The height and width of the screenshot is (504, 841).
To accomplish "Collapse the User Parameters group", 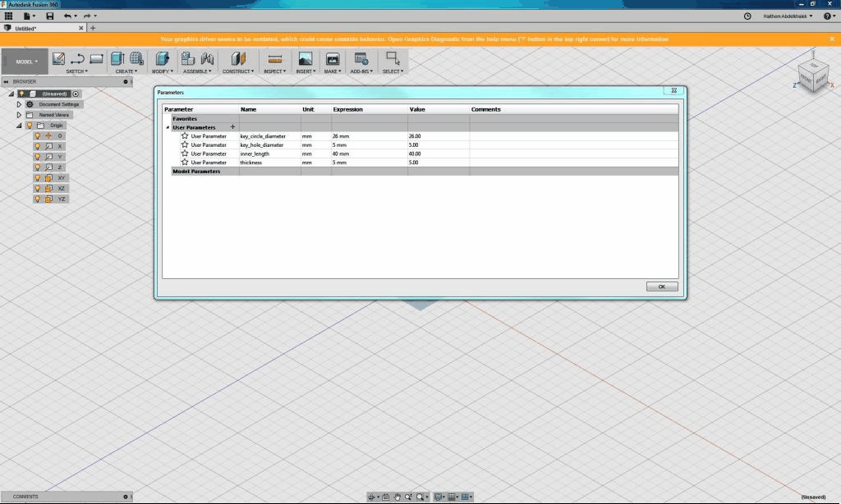I will click(x=168, y=127).
